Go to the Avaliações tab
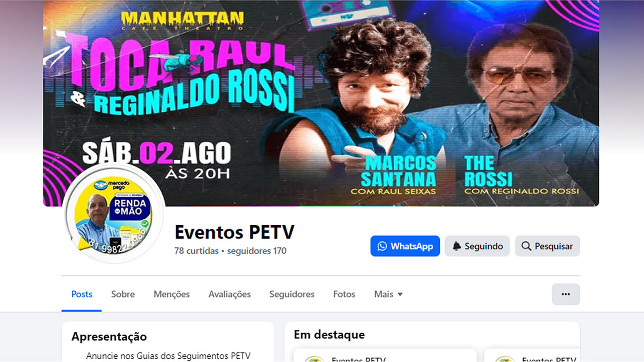Screen dimensions: 644x362 click(x=230, y=294)
